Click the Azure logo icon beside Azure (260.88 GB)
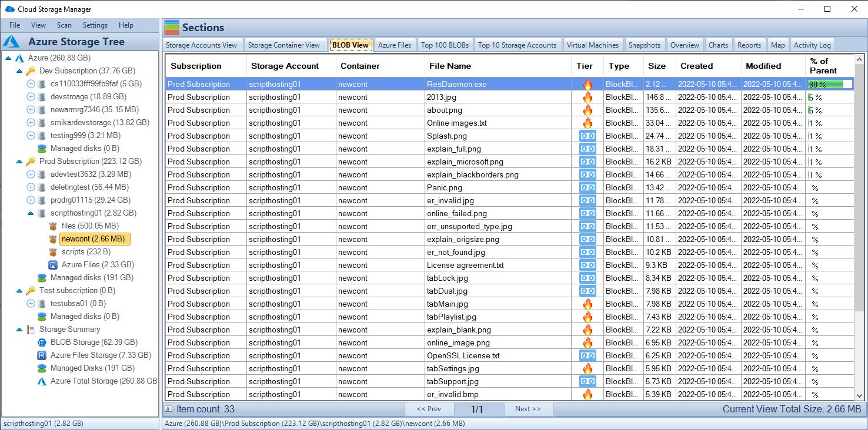The height and width of the screenshot is (430, 868). [19, 58]
